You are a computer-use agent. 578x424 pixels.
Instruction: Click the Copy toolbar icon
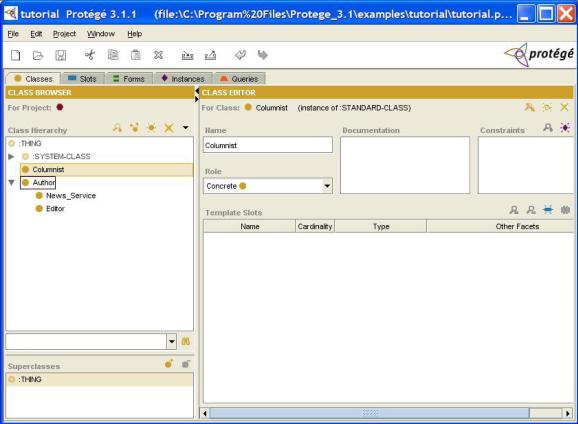[113, 55]
